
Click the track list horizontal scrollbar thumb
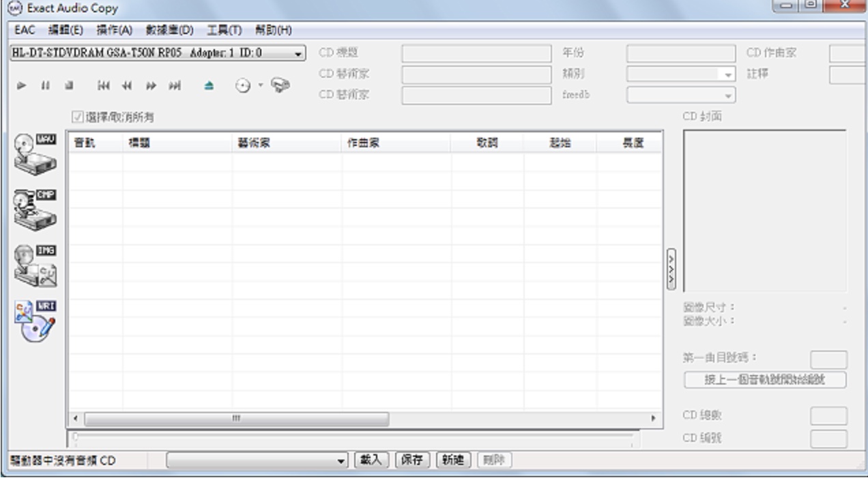[237, 418]
